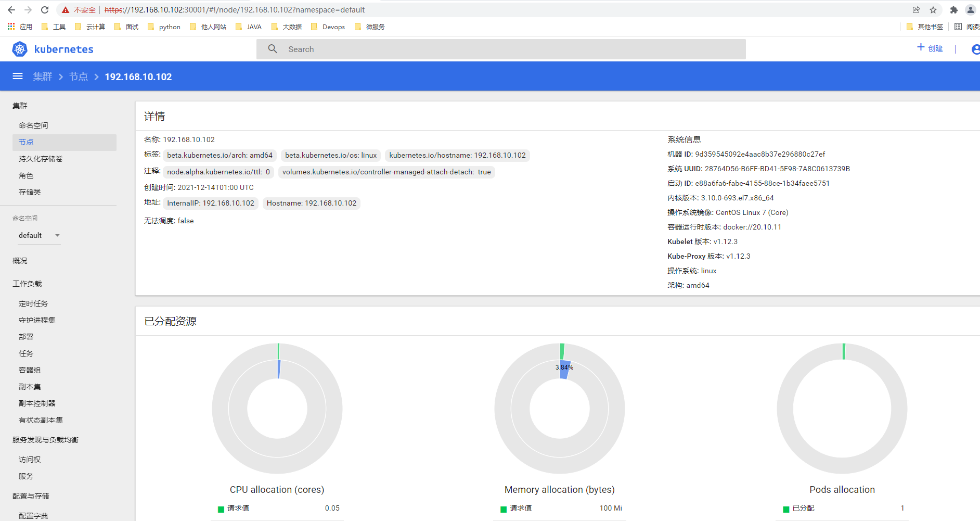Viewport: 980px width, 521px height.
Task: Open the 面试 bookmark folder
Action: pyautogui.click(x=126, y=27)
